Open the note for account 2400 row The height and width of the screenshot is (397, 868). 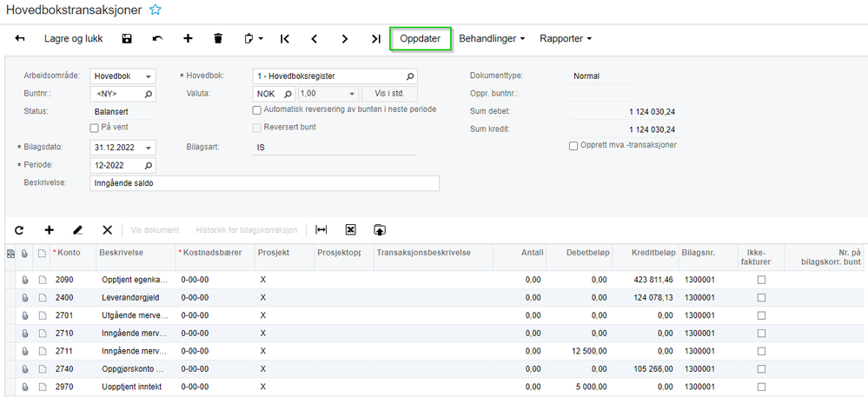tap(42, 298)
